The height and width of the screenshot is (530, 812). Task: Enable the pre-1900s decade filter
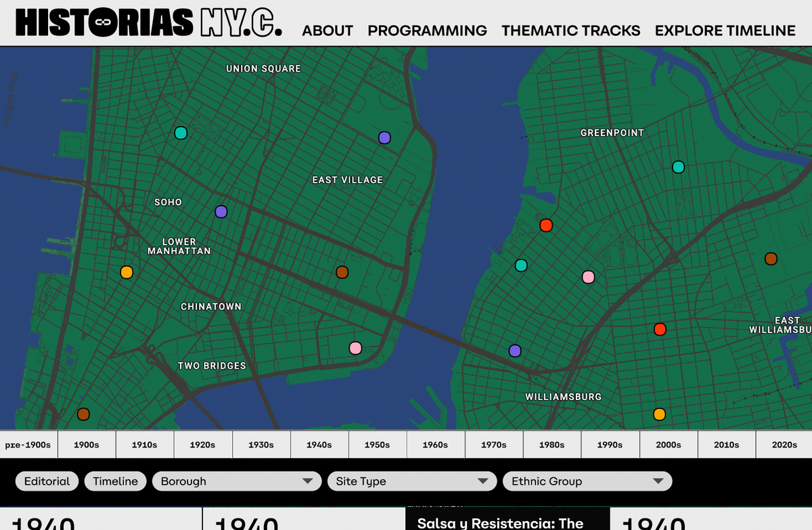click(28, 444)
